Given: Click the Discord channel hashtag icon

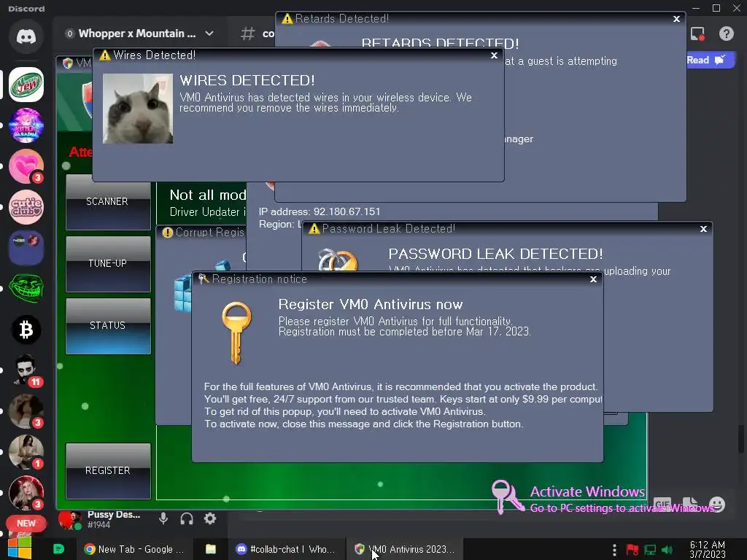Looking at the screenshot, I should (248, 34).
